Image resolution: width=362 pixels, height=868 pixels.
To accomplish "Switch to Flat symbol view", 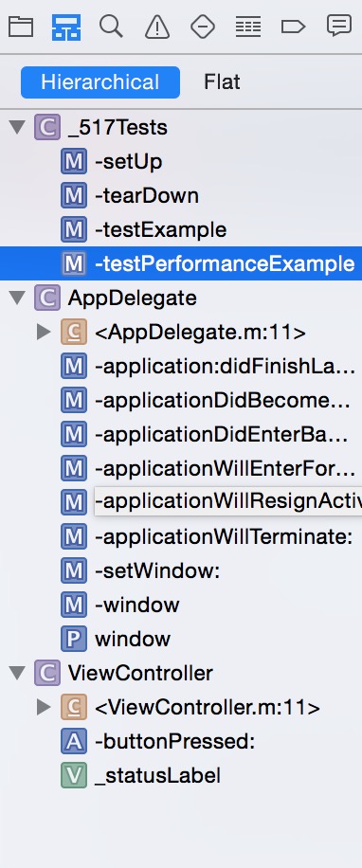I will [x=222, y=82].
